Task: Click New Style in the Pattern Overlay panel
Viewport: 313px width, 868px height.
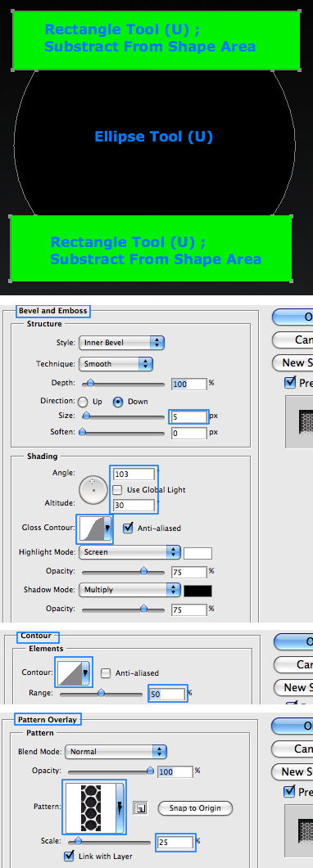Action: (x=293, y=771)
